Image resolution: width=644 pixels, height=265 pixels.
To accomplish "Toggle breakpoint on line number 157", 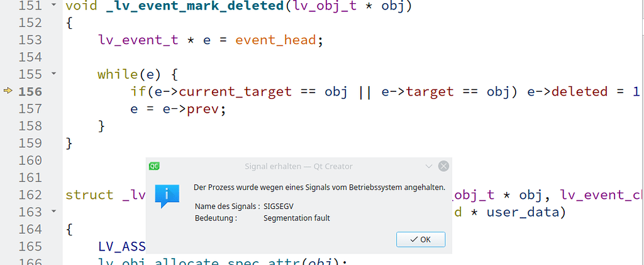I will tap(30, 108).
